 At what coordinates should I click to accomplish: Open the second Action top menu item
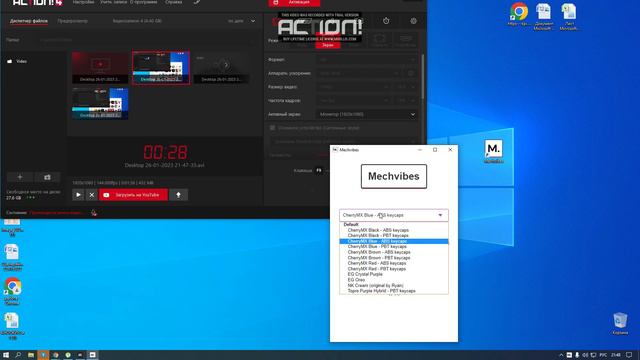(114, 2)
